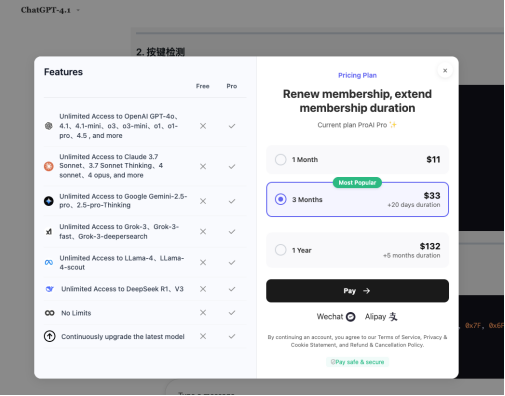Select the 1 Month plan radio button
This screenshot has width=505, height=396.
280,160
